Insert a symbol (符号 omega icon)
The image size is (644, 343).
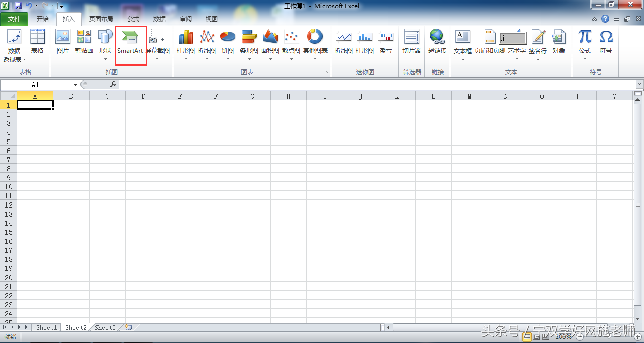606,42
